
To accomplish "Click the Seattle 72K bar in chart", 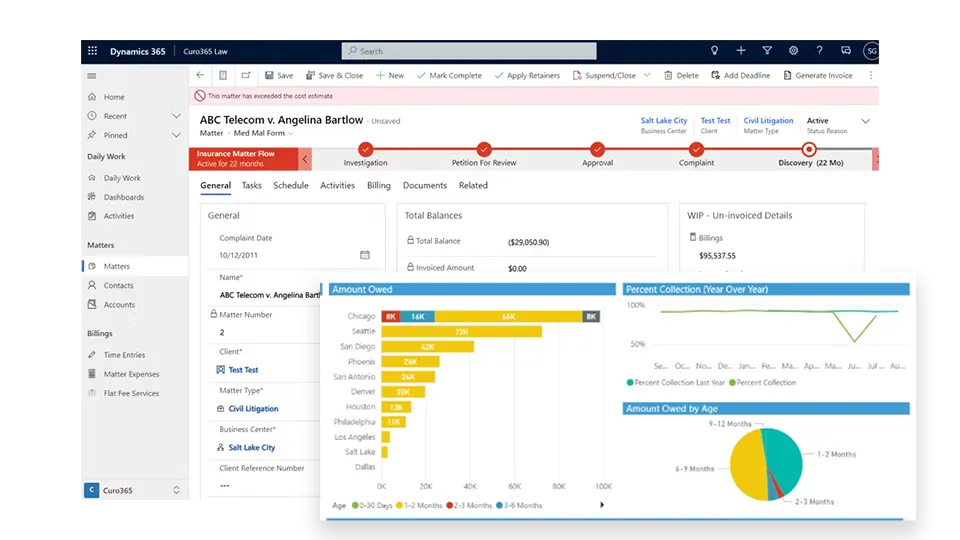I will 460,331.
